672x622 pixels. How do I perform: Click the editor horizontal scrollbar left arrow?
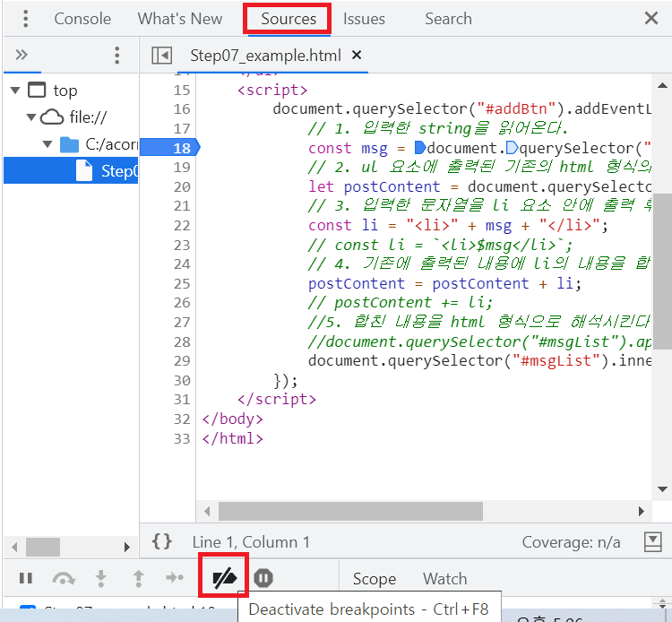coord(208,511)
